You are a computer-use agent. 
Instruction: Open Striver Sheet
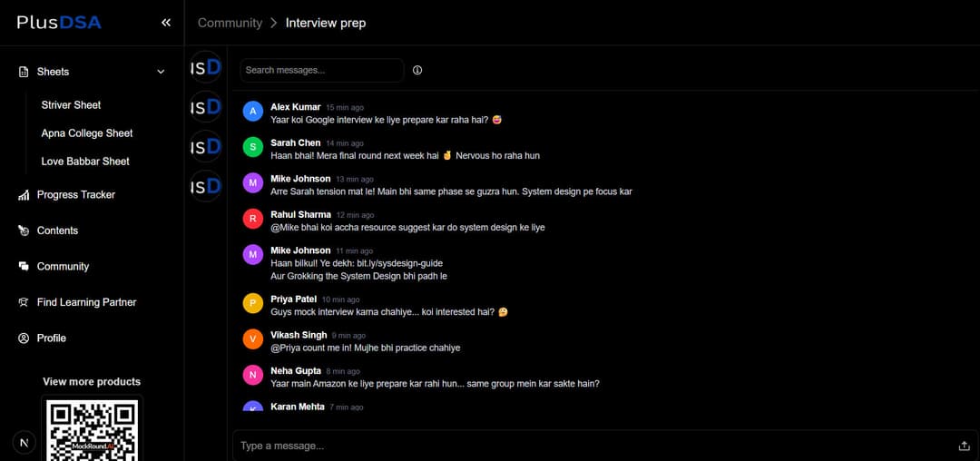pyautogui.click(x=71, y=105)
